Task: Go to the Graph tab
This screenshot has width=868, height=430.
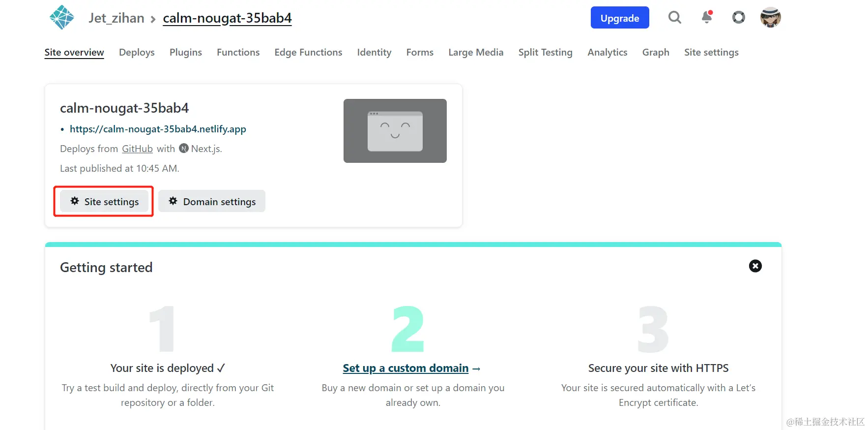Action: click(656, 52)
